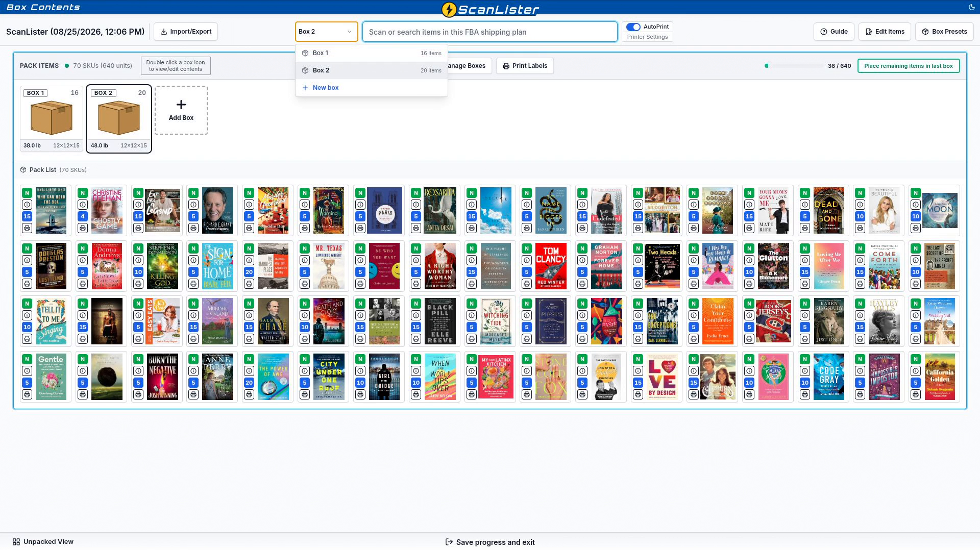Switch to Unpacked View

(x=43, y=542)
